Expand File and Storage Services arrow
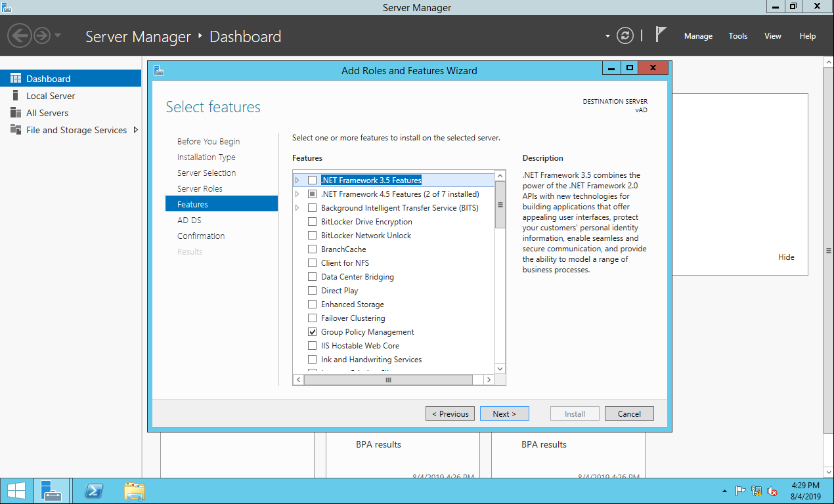Viewport: 834px width, 504px height. tap(135, 130)
